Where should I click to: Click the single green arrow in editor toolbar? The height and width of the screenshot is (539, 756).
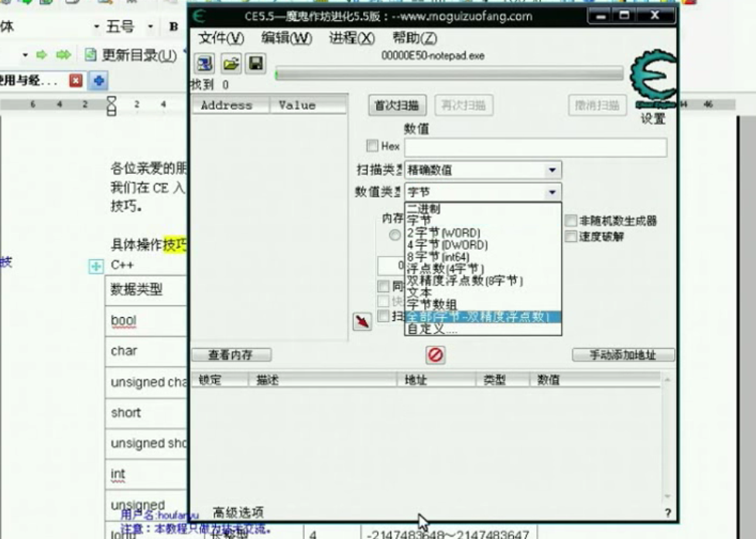point(42,55)
